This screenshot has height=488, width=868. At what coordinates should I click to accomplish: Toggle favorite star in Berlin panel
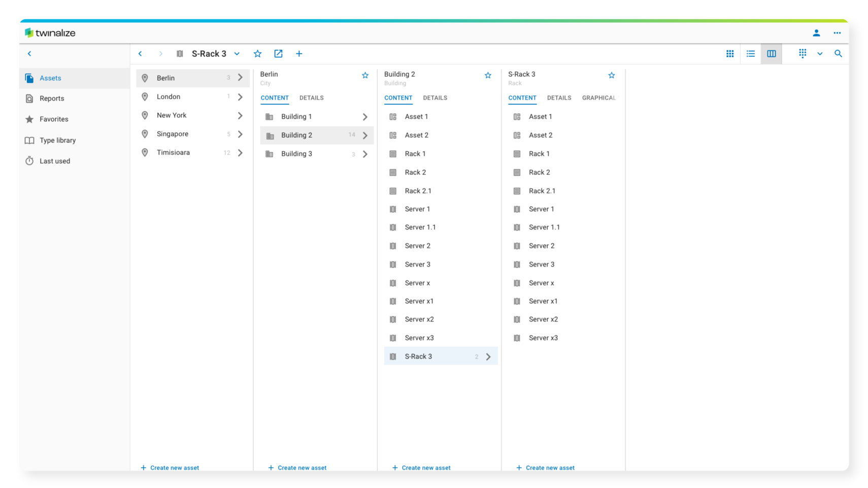tap(365, 76)
